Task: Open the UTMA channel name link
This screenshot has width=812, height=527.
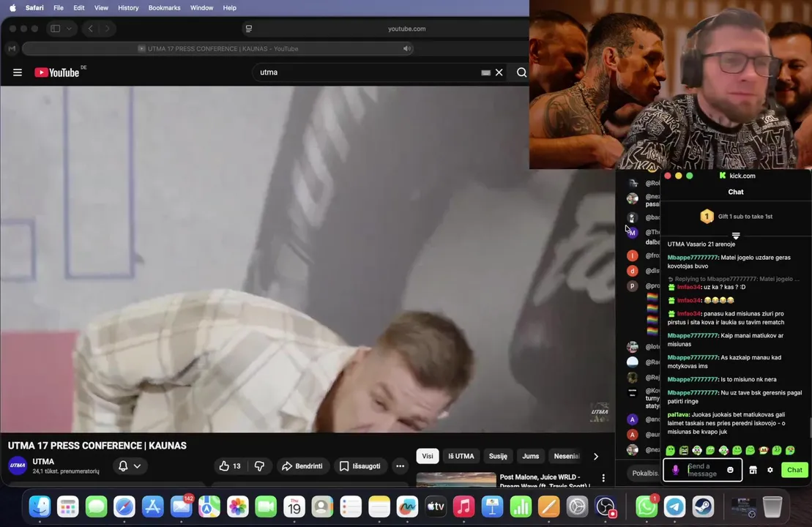Action: [x=43, y=461]
